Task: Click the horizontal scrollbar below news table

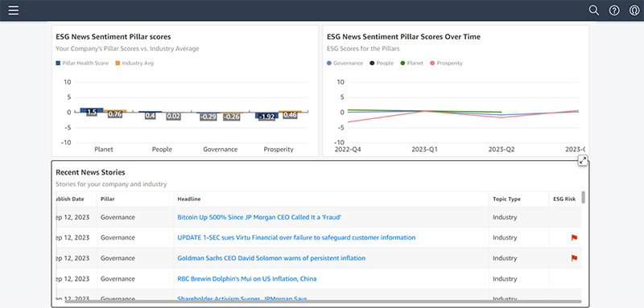Action: coord(324,302)
